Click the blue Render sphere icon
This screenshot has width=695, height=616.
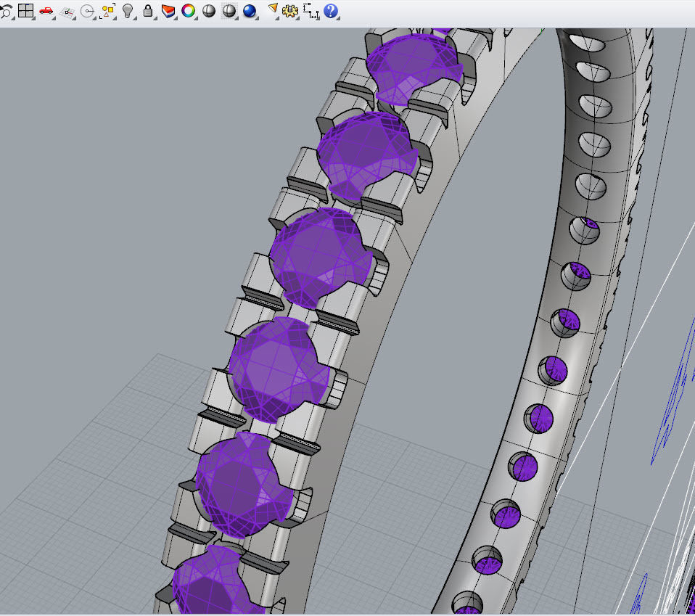point(250,11)
